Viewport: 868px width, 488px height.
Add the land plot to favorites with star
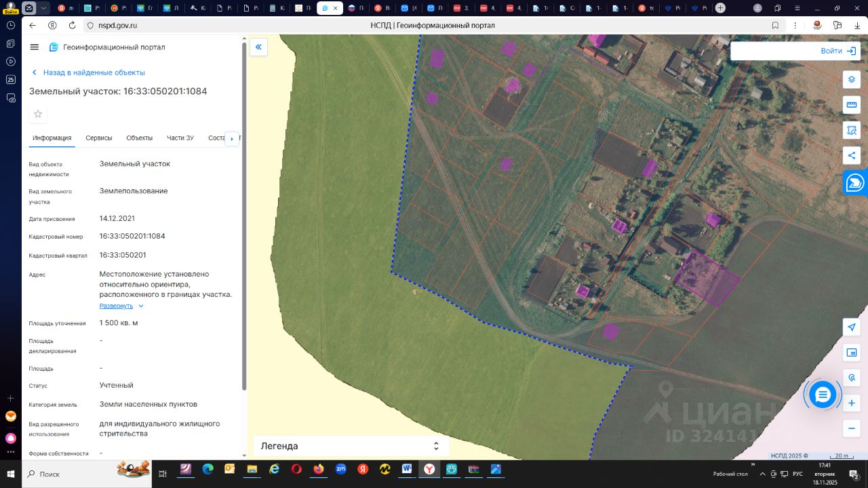(38, 114)
